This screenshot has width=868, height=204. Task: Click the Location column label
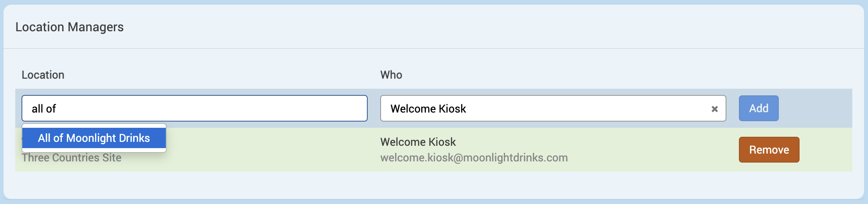point(43,75)
